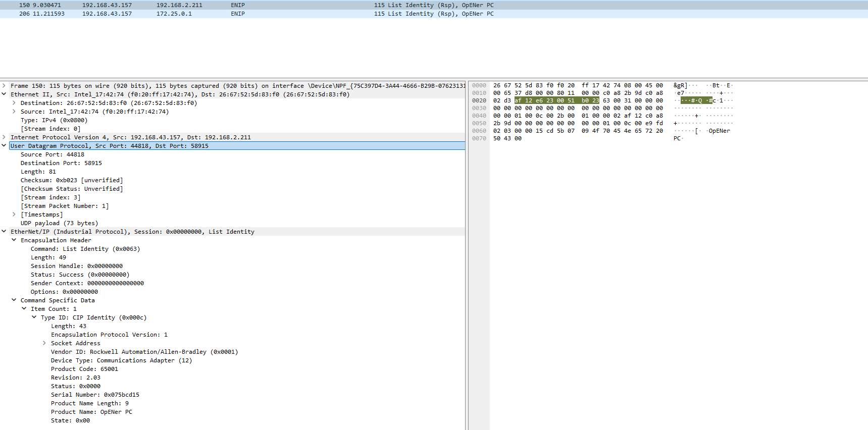Select Device Type: Communications Adapter row

pos(122,360)
